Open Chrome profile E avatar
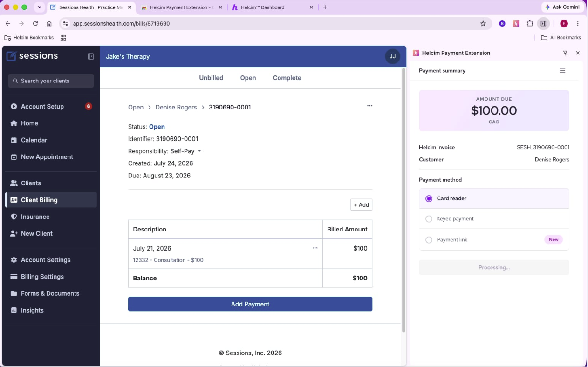 [x=564, y=24]
